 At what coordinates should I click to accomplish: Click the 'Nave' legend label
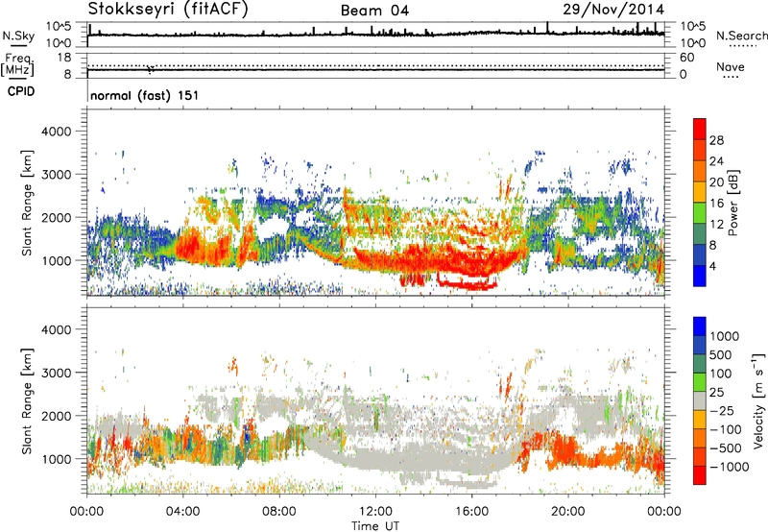pyautogui.click(x=731, y=67)
